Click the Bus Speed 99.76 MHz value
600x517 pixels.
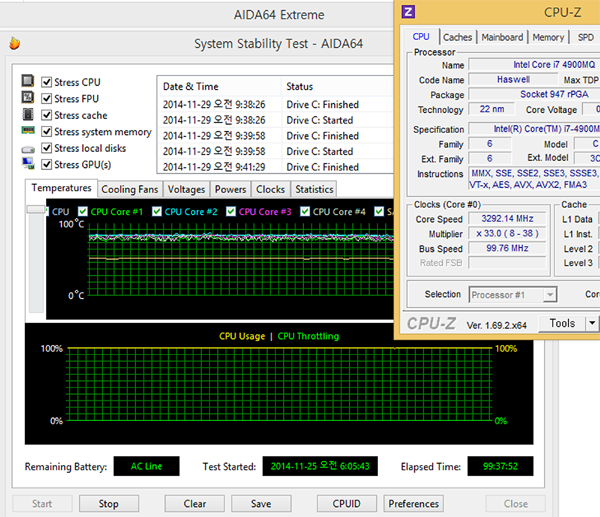[x=507, y=248]
